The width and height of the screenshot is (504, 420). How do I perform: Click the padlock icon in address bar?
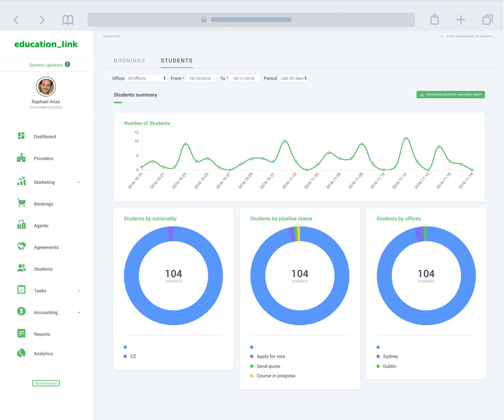[204, 20]
